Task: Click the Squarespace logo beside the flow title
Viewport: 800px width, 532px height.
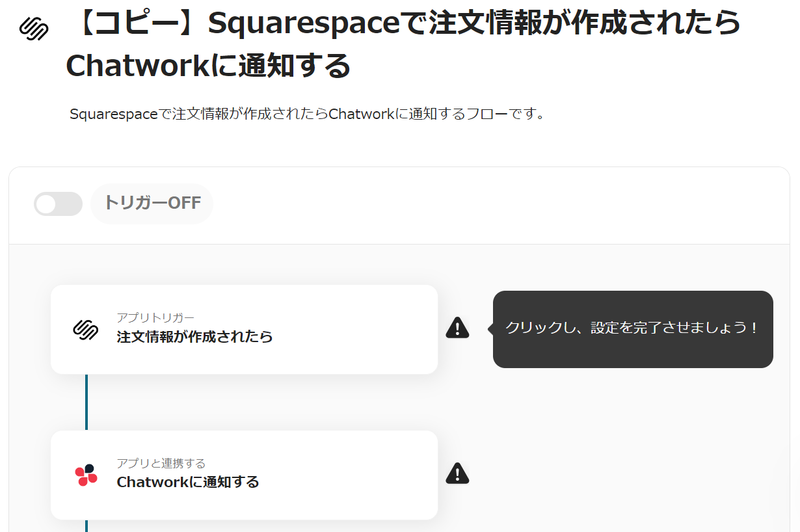Action: (34, 29)
